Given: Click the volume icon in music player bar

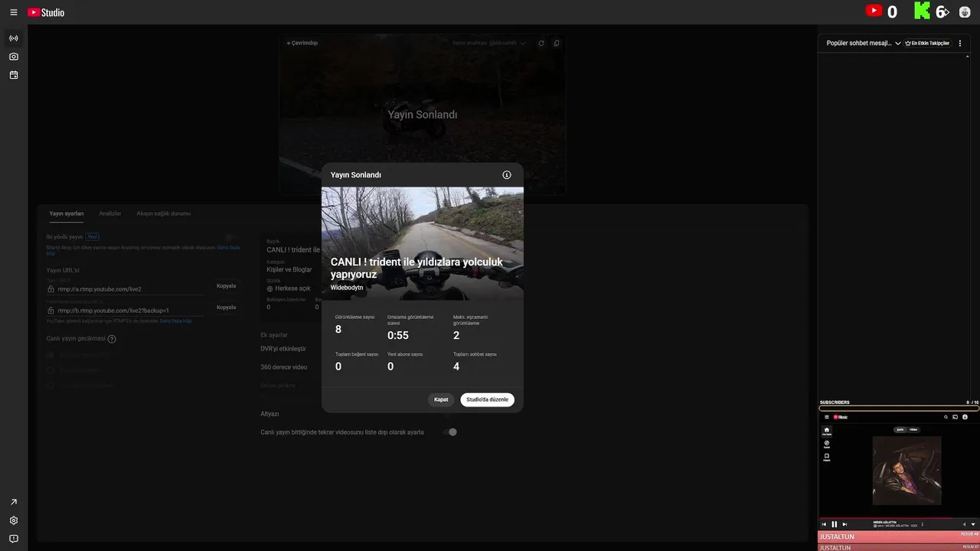Looking at the screenshot, I should [965, 524].
